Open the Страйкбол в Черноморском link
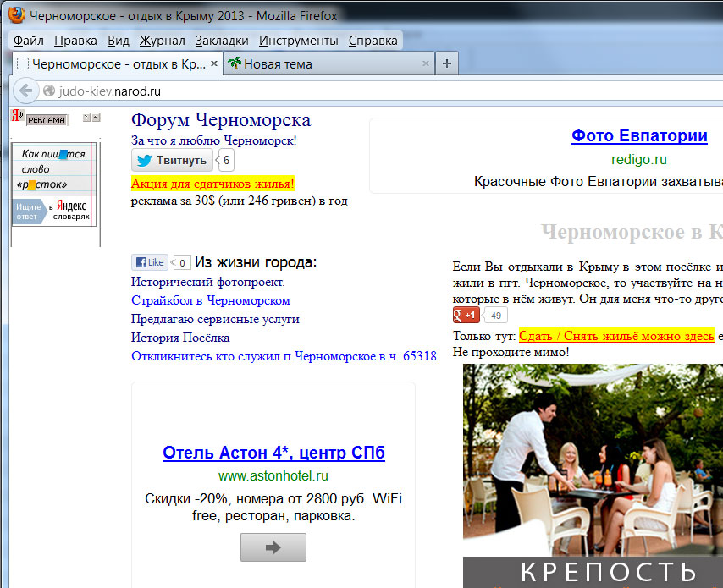The height and width of the screenshot is (588, 723). (211, 300)
